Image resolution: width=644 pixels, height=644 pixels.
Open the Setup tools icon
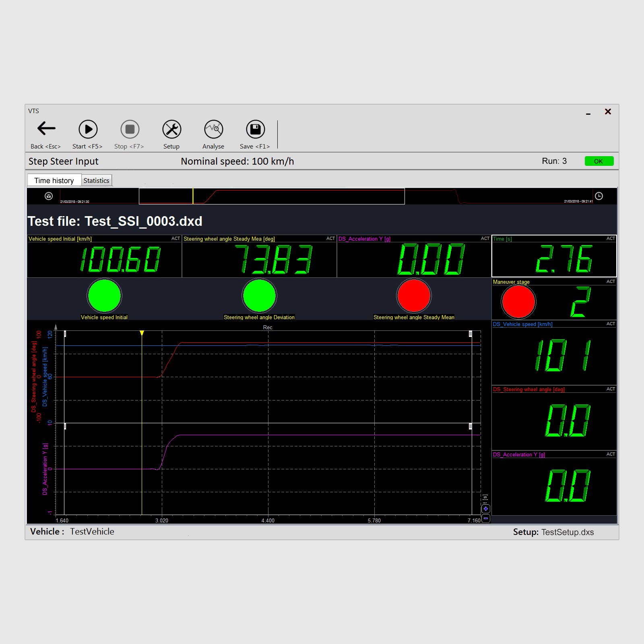click(x=171, y=134)
